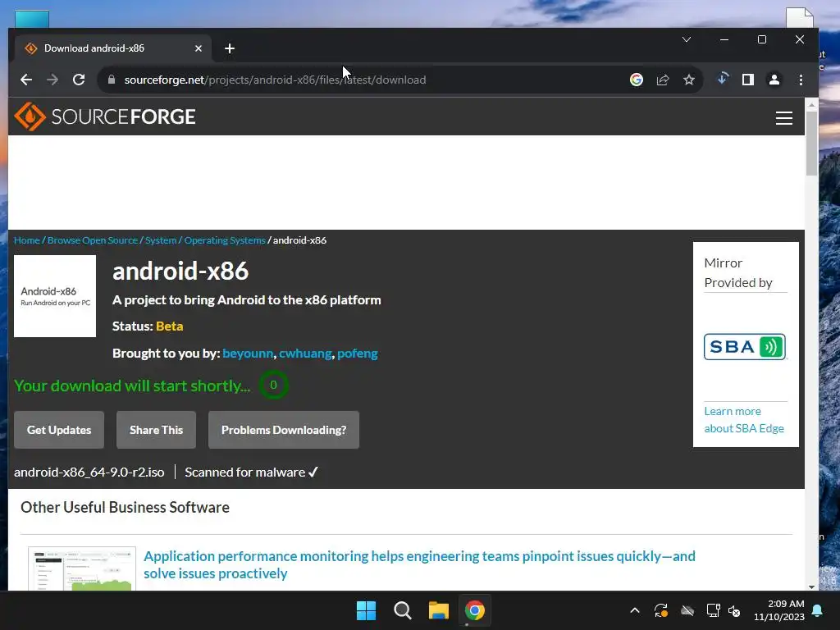Open the Chrome profile icon
Screen dimensions: 840x630
coord(774,80)
